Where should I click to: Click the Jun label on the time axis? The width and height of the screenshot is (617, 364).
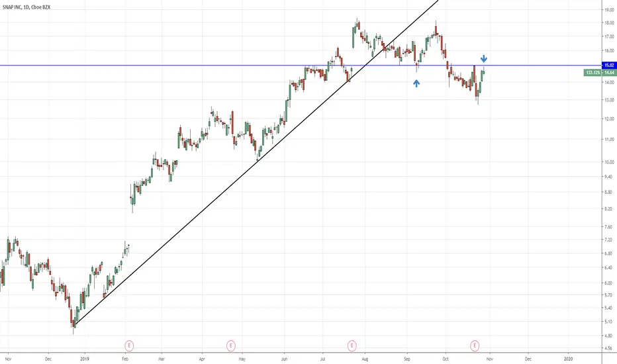tap(285, 359)
